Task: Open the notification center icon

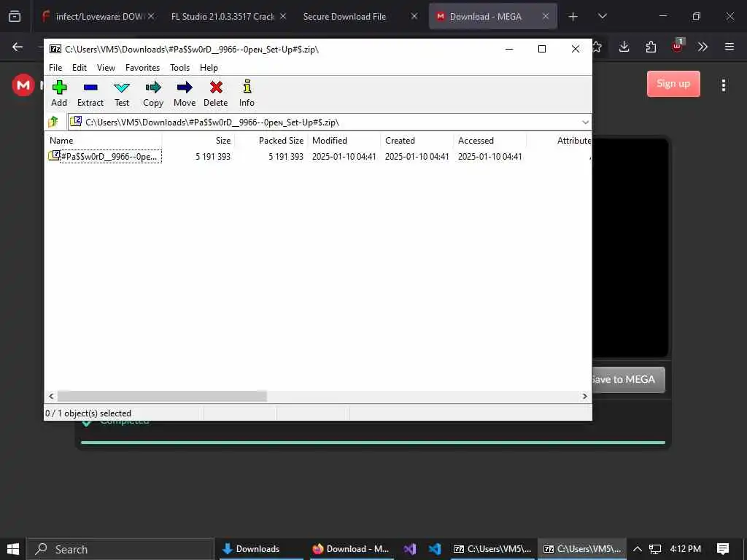Action: point(723,549)
